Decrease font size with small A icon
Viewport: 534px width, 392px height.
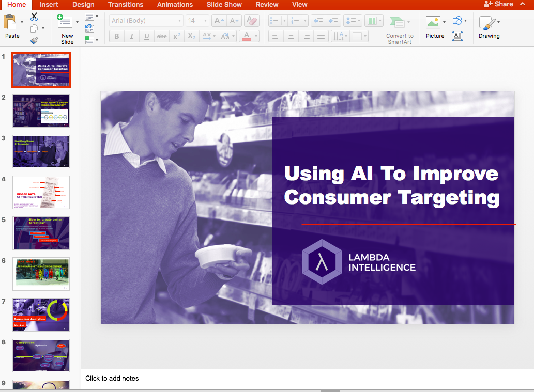234,21
